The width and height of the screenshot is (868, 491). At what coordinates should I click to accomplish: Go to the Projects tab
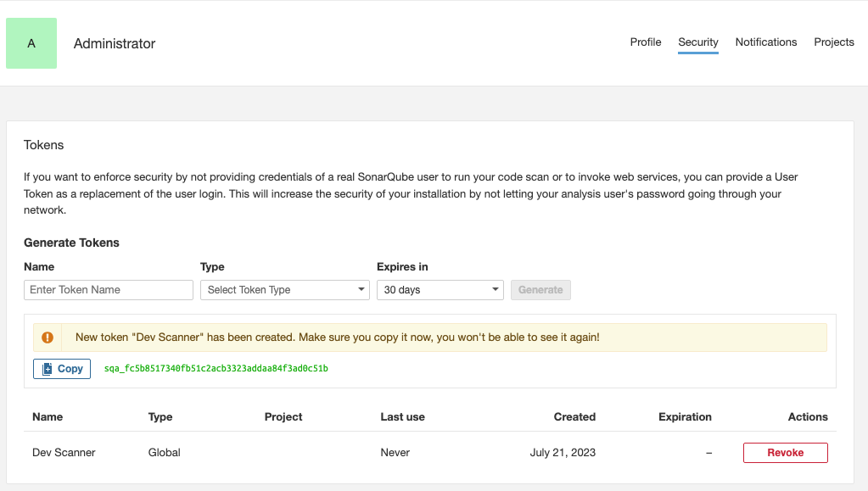(x=833, y=42)
